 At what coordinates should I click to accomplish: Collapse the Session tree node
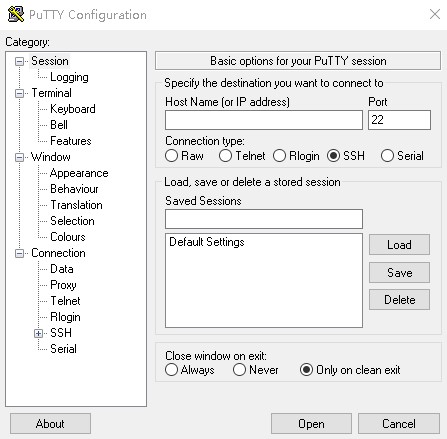(x=19, y=61)
